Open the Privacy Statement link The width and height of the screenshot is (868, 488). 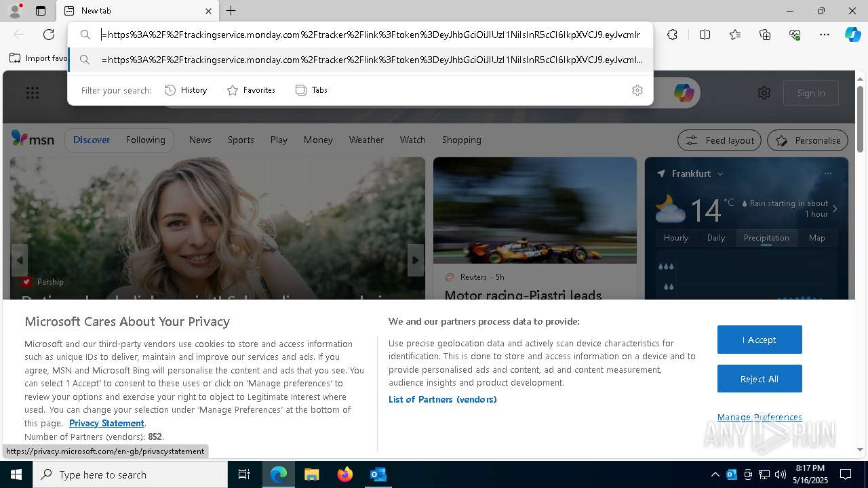pyautogui.click(x=106, y=423)
